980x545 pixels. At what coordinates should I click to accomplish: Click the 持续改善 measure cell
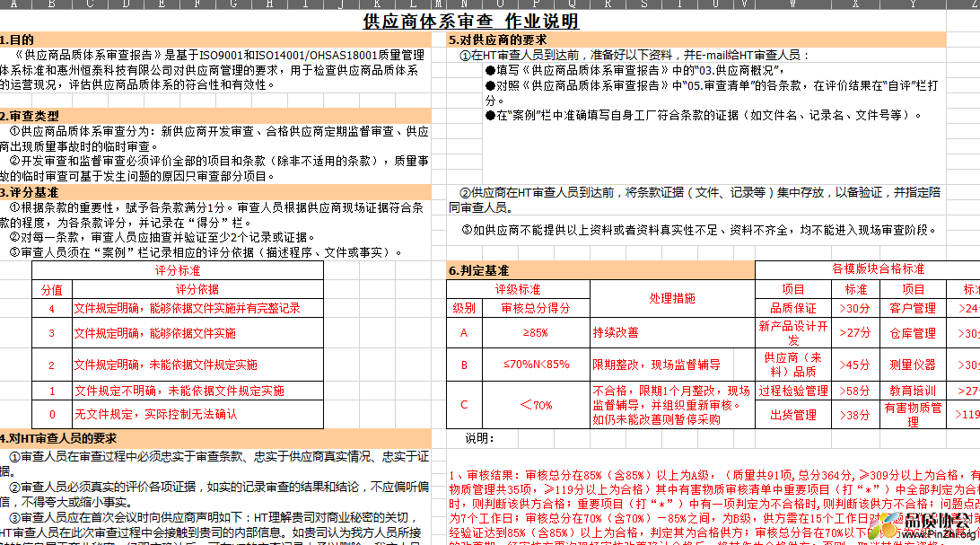(x=672, y=333)
